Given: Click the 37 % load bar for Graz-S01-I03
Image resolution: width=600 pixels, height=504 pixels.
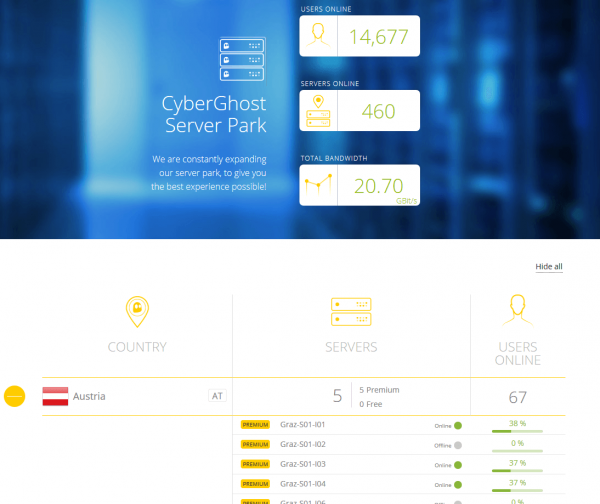Looking at the screenshot, I should click(x=517, y=471).
